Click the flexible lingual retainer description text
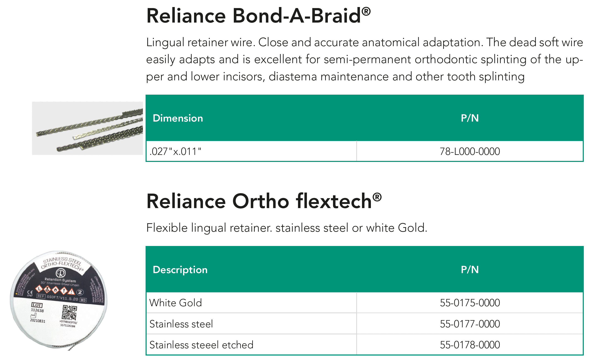 287,228
